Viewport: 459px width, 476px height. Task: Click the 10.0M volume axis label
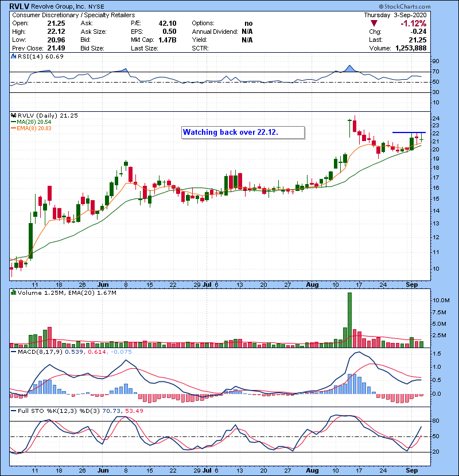click(x=441, y=301)
